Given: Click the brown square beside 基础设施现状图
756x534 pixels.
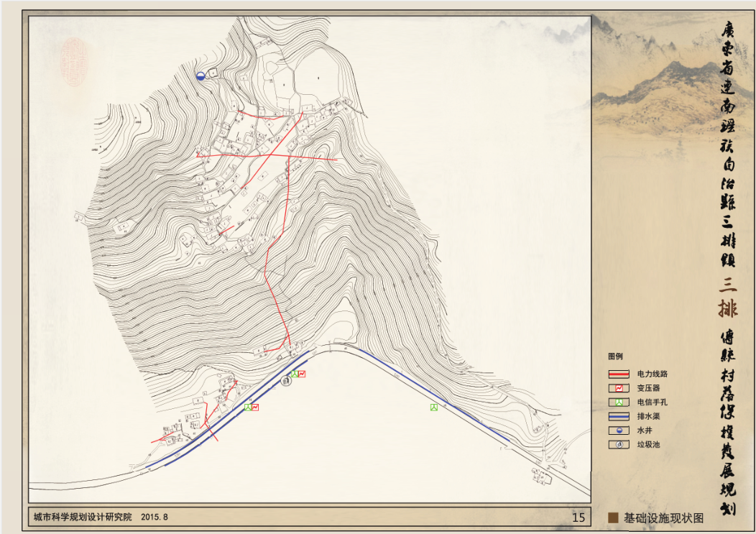Looking at the screenshot, I should click(x=613, y=517).
